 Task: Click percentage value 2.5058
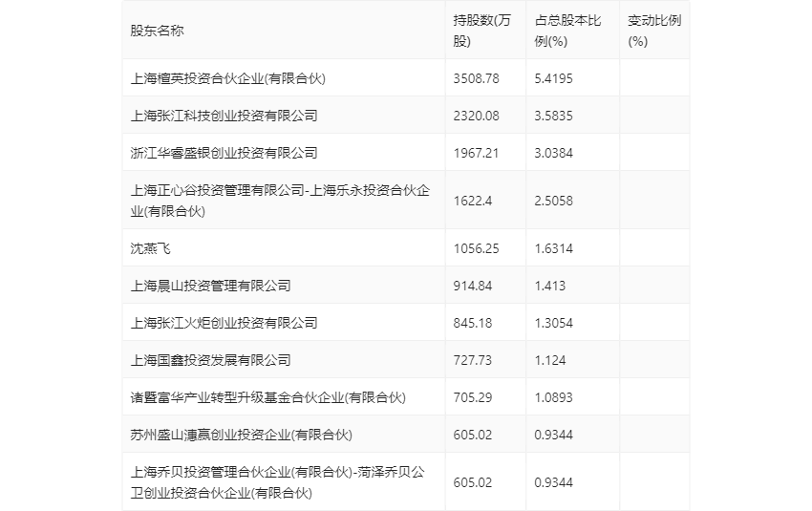click(553, 201)
